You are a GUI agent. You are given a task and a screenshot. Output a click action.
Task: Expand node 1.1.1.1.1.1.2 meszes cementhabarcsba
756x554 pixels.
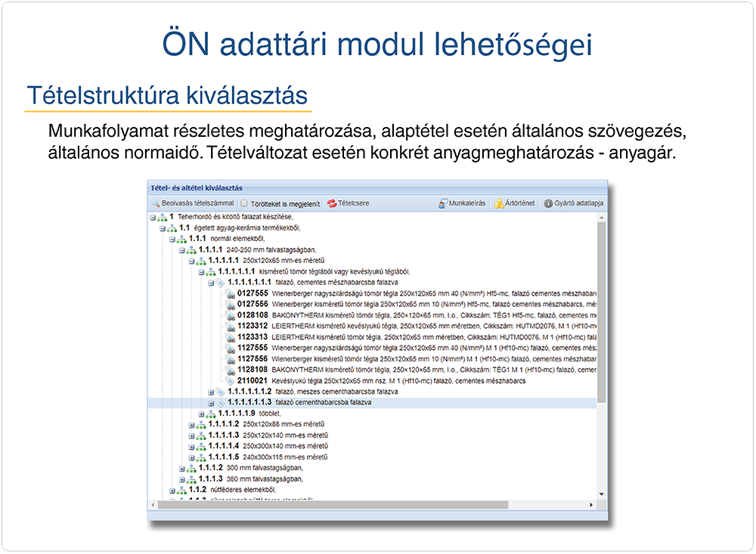(x=211, y=392)
